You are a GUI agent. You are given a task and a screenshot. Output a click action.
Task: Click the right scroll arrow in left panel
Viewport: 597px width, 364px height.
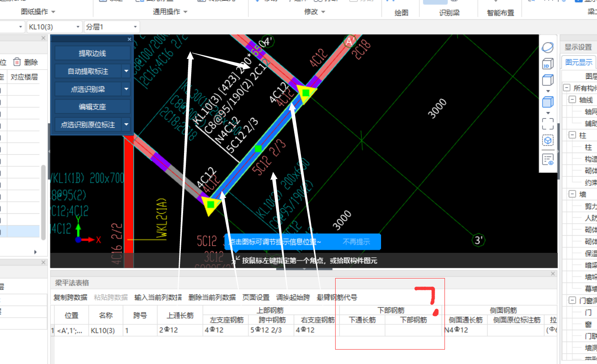(36, 252)
